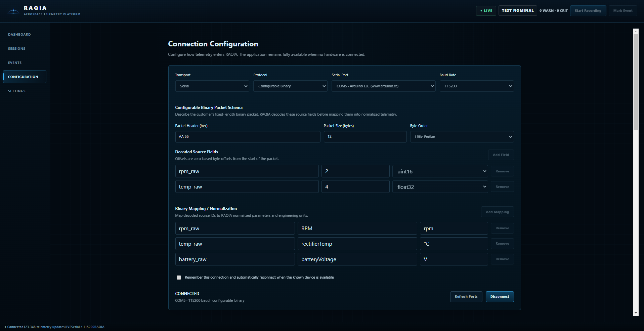Select the Configuration nav item
The width and height of the screenshot is (644, 331).
point(25,77)
